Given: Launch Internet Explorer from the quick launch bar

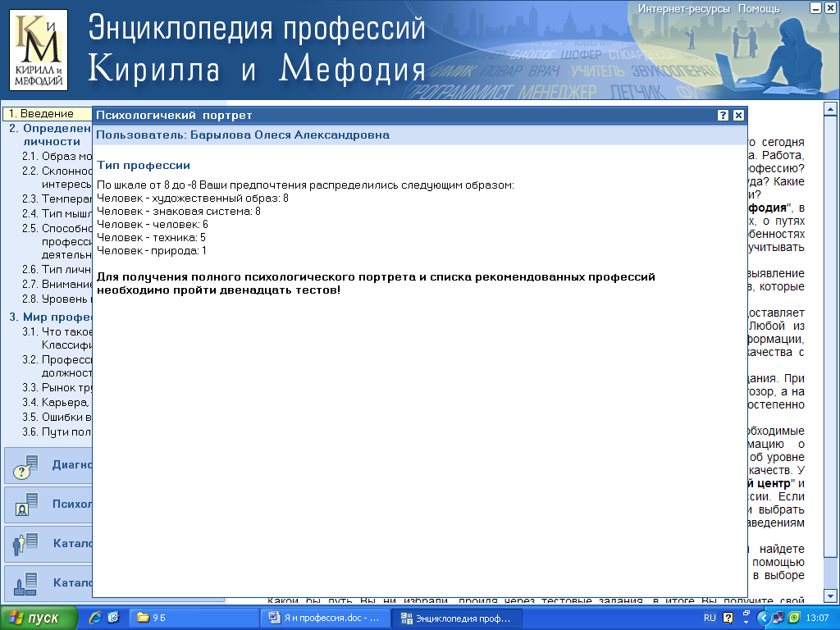Looking at the screenshot, I should point(95,618).
